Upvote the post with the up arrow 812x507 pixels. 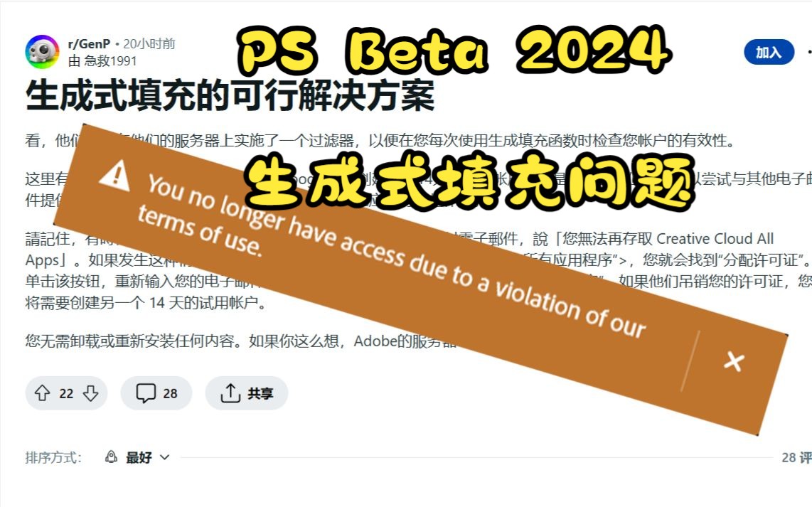tap(43, 393)
